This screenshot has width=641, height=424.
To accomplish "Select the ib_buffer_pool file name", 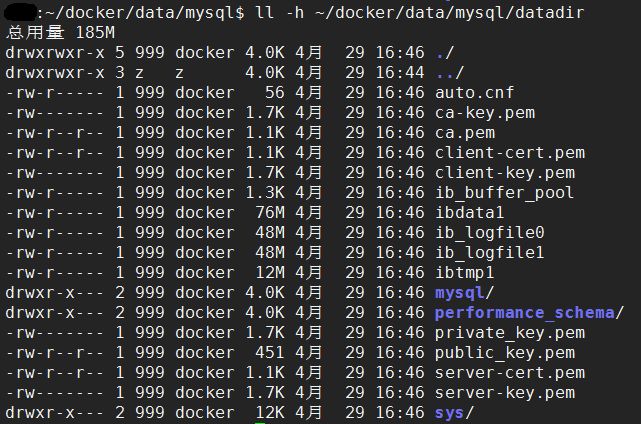I will [504, 193].
